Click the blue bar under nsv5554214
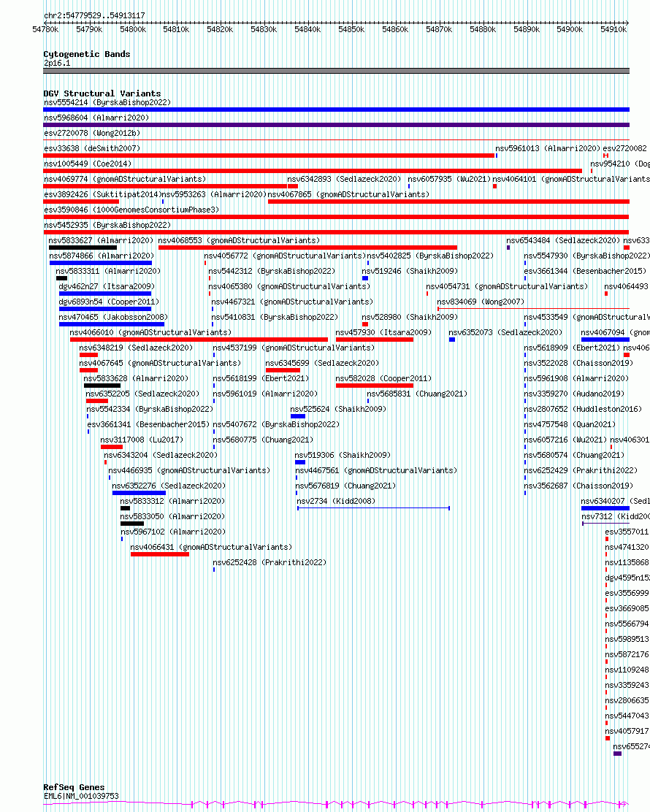Image resolution: width=650 pixels, height=812 pixels. [336, 110]
